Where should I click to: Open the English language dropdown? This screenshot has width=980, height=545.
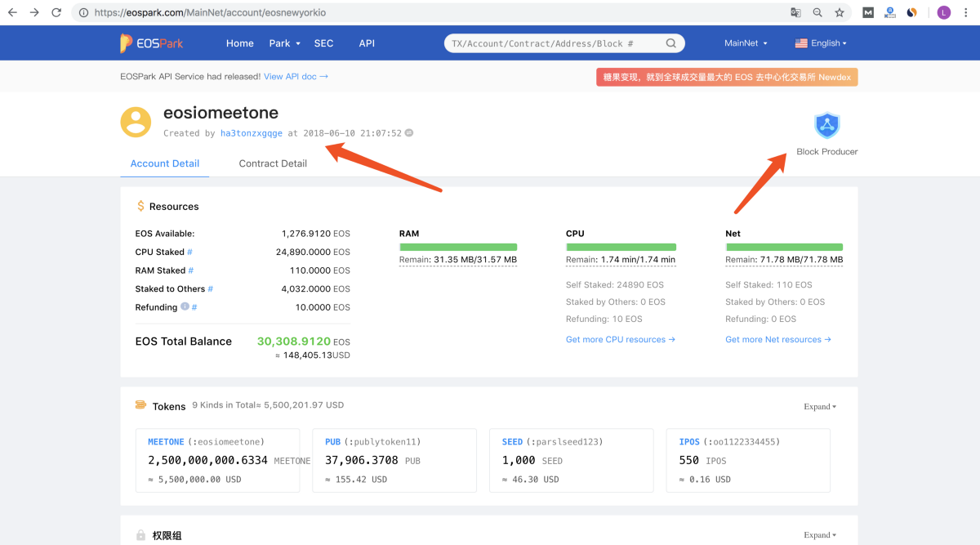(x=821, y=43)
